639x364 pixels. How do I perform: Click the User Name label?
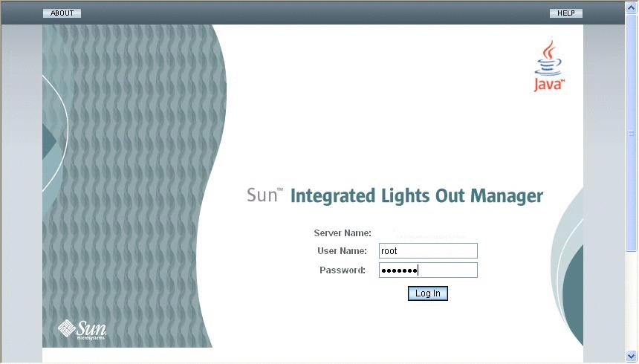coord(342,250)
